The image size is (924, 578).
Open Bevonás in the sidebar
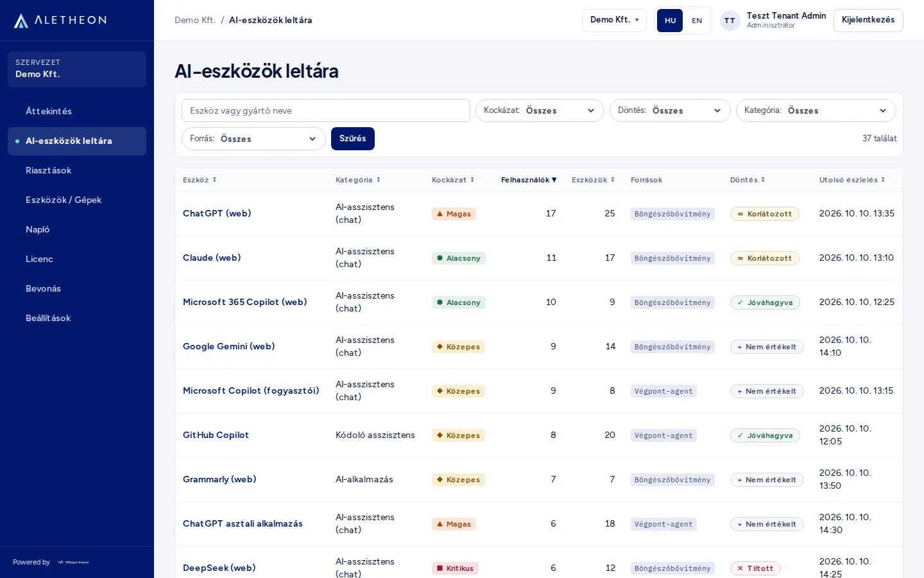click(77, 289)
